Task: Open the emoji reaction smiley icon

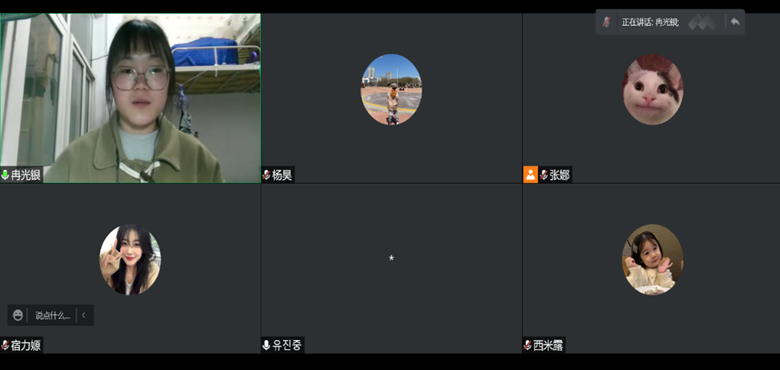Action: 18,315
